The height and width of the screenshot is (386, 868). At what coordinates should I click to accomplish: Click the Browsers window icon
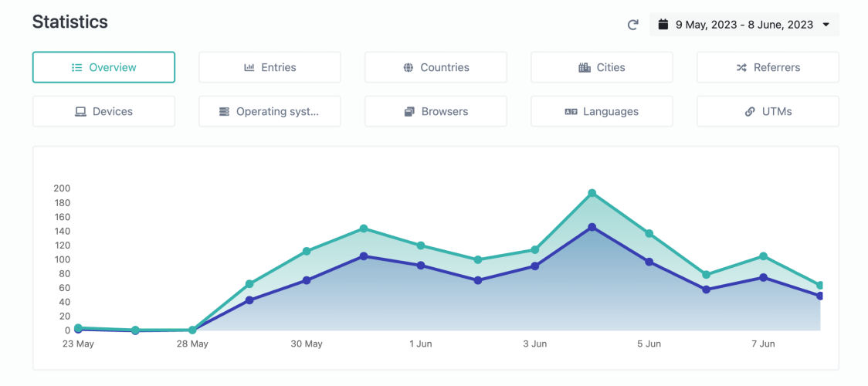409,112
